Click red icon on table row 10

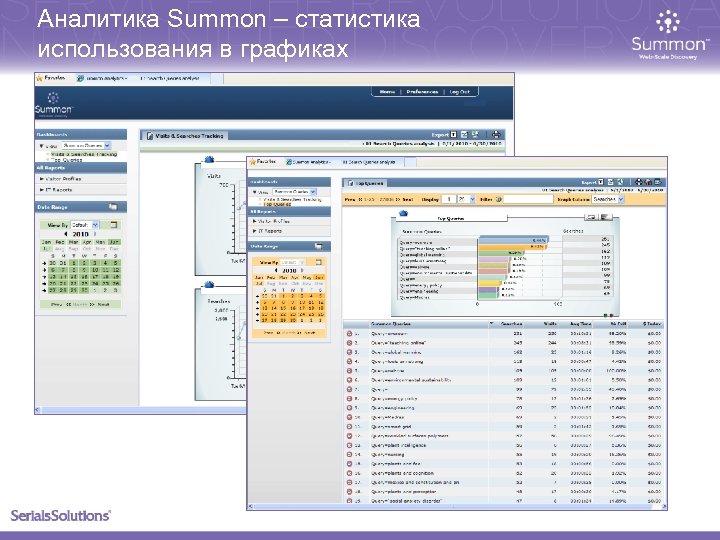point(349,417)
